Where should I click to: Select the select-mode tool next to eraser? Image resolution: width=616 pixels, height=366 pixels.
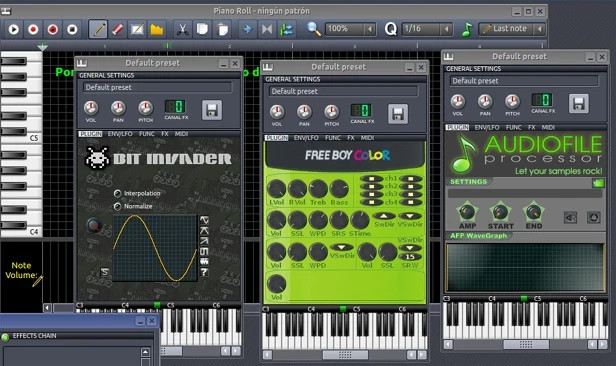(137, 29)
